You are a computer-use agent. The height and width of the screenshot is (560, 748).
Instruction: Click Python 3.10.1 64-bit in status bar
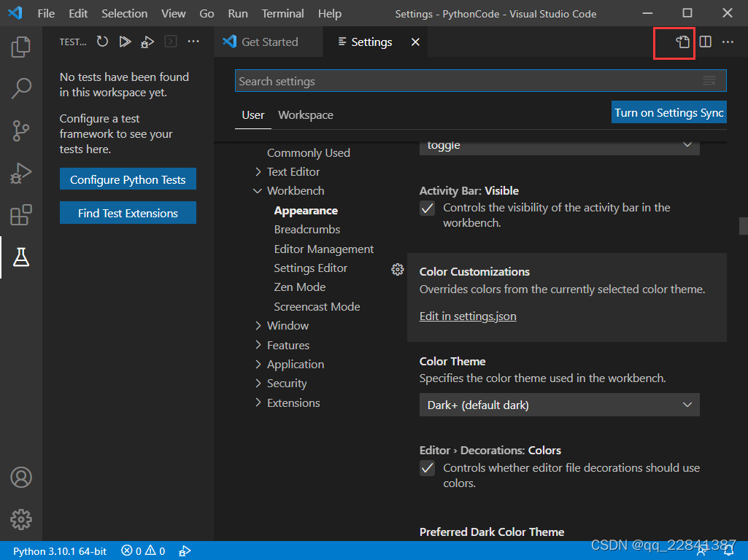(58, 551)
